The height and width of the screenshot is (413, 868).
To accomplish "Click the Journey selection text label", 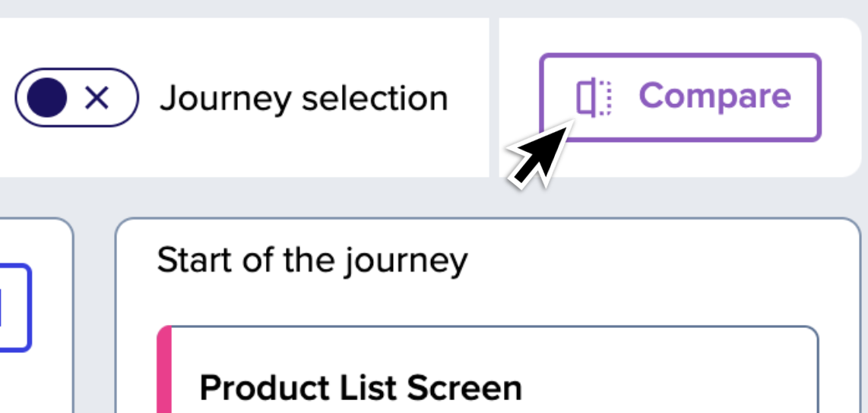I will [303, 99].
